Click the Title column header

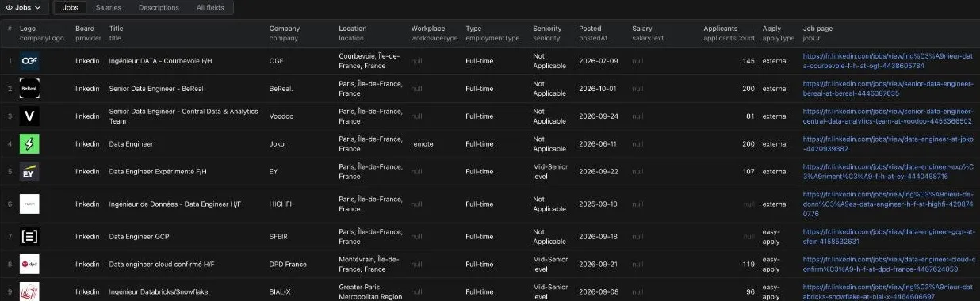[117, 32]
